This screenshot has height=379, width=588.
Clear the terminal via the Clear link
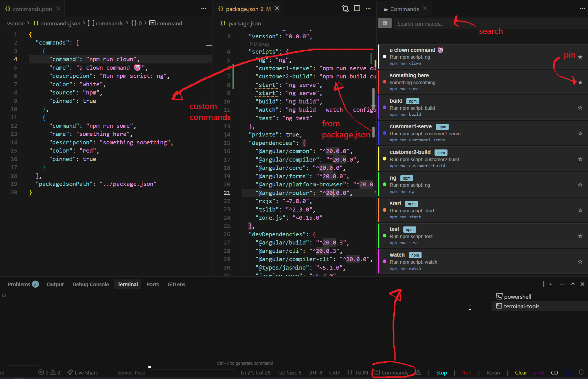click(521, 372)
